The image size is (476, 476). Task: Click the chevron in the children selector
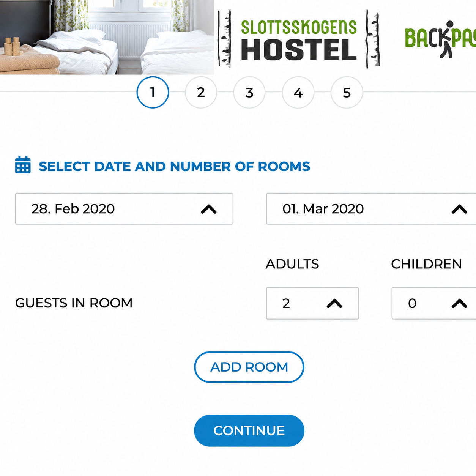(x=459, y=303)
